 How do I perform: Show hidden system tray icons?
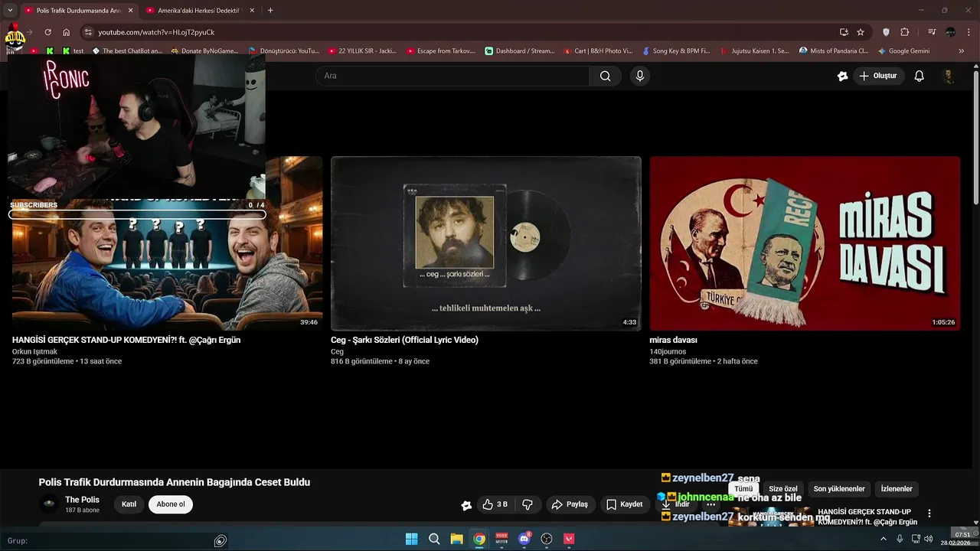pyautogui.click(x=883, y=539)
